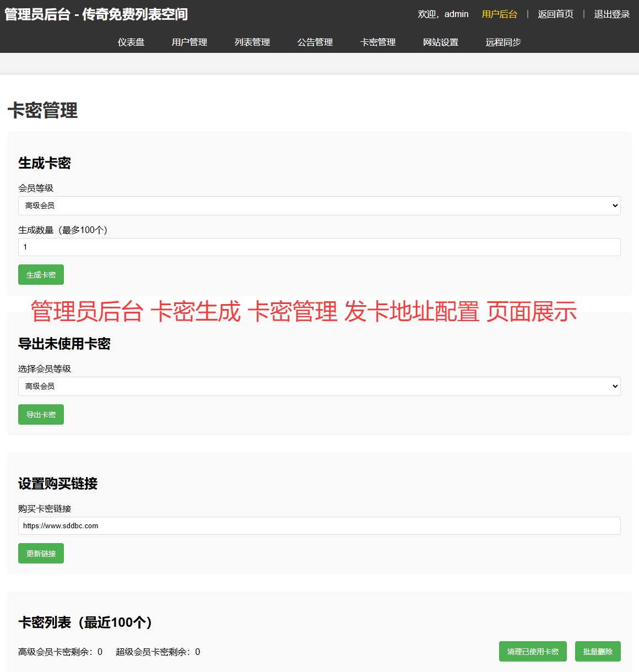
Task: Click the 更新链接 button
Action: [41, 553]
